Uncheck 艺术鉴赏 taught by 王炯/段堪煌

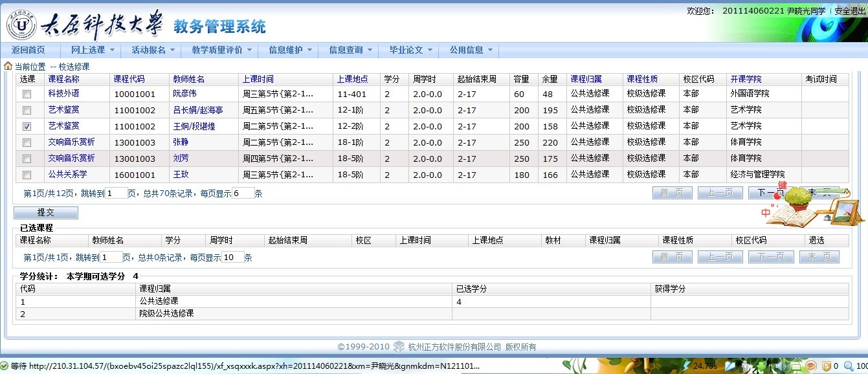(27, 126)
